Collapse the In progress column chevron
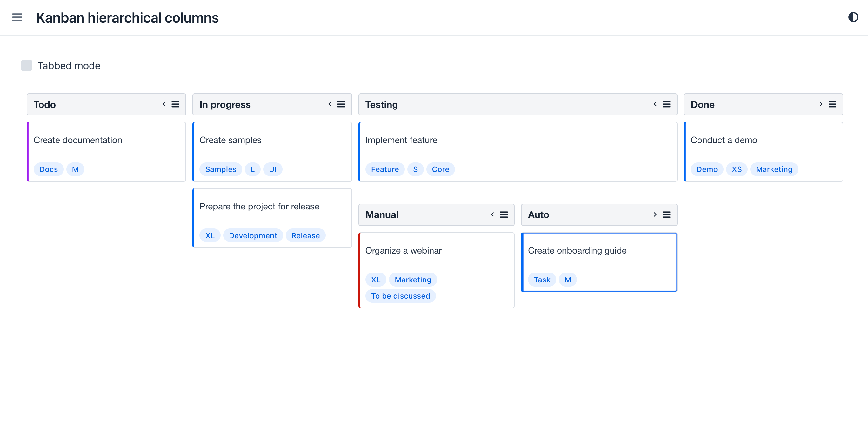 pos(330,104)
